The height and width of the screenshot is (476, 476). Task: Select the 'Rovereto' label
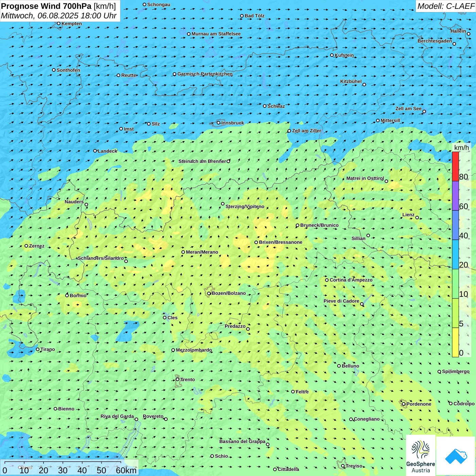tap(153, 416)
